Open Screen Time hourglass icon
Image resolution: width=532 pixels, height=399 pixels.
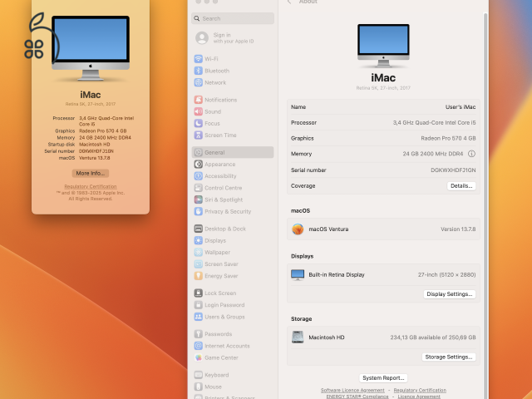pyautogui.click(x=199, y=135)
